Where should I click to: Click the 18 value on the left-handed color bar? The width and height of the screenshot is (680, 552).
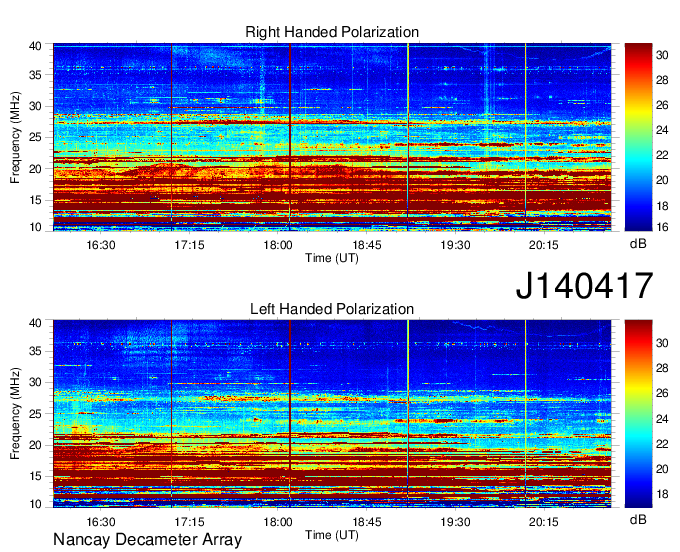662,494
